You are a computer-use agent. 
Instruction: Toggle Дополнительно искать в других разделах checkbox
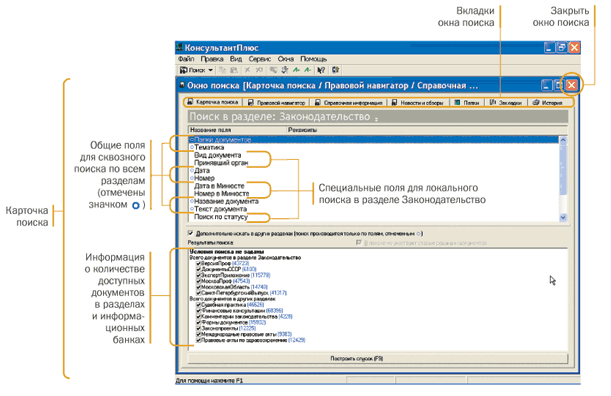tap(191, 233)
